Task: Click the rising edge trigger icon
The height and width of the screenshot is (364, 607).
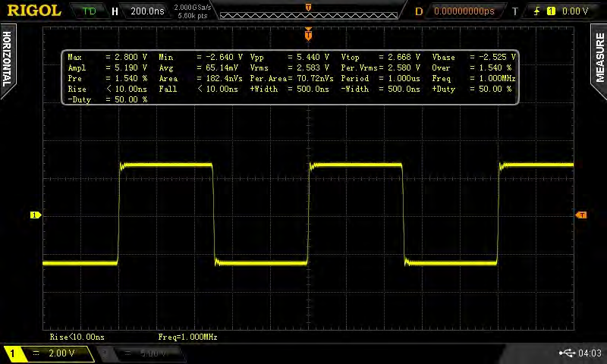Action: (536, 11)
